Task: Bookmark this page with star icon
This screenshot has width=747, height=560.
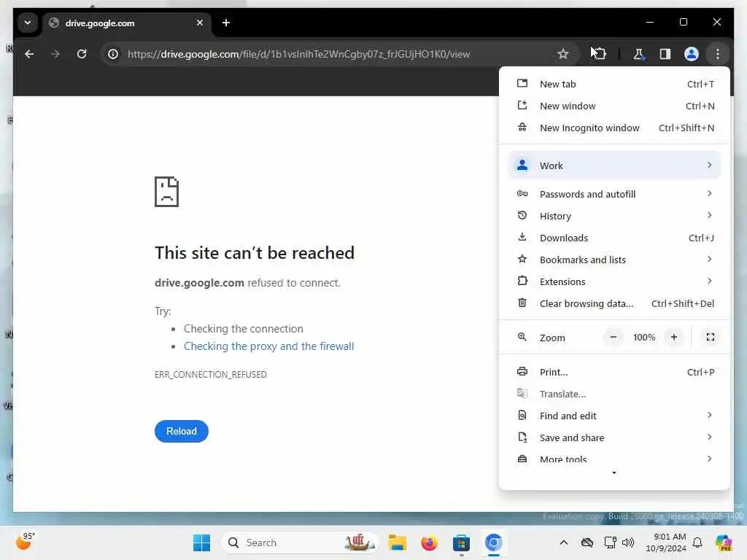Action: click(562, 54)
